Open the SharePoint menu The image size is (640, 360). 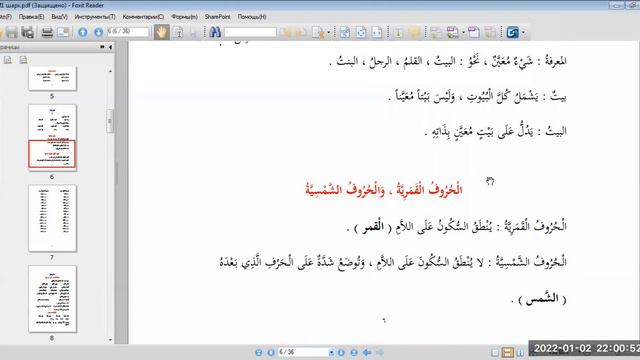coord(218,17)
